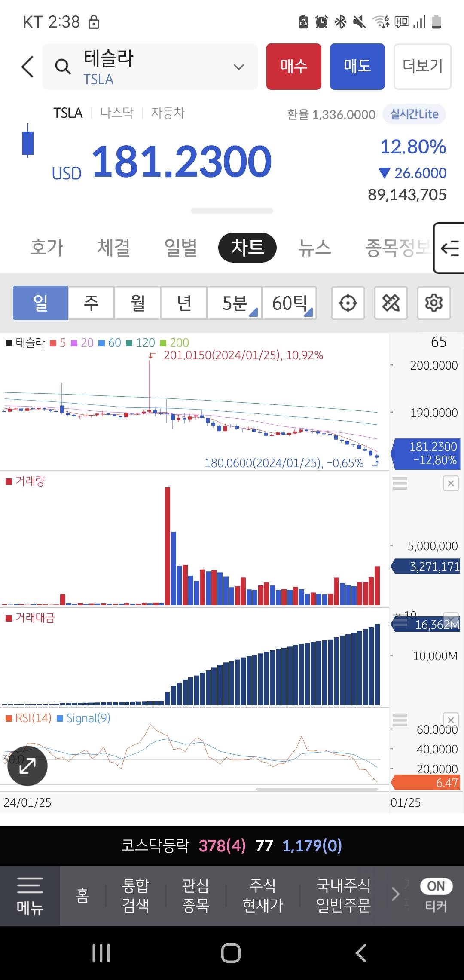This screenshot has height=980, width=464.
Task: Switch to the 호가 tab
Action: click(47, 248)
